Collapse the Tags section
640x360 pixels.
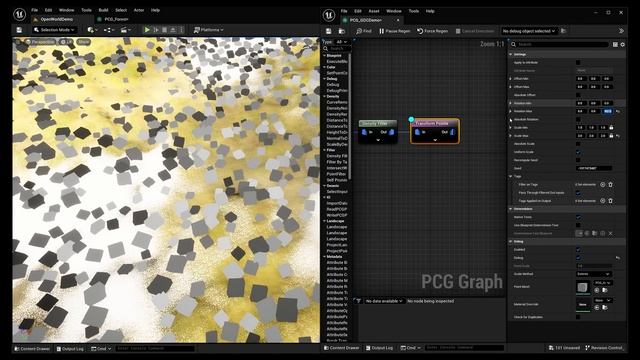(x=511, y=176)
